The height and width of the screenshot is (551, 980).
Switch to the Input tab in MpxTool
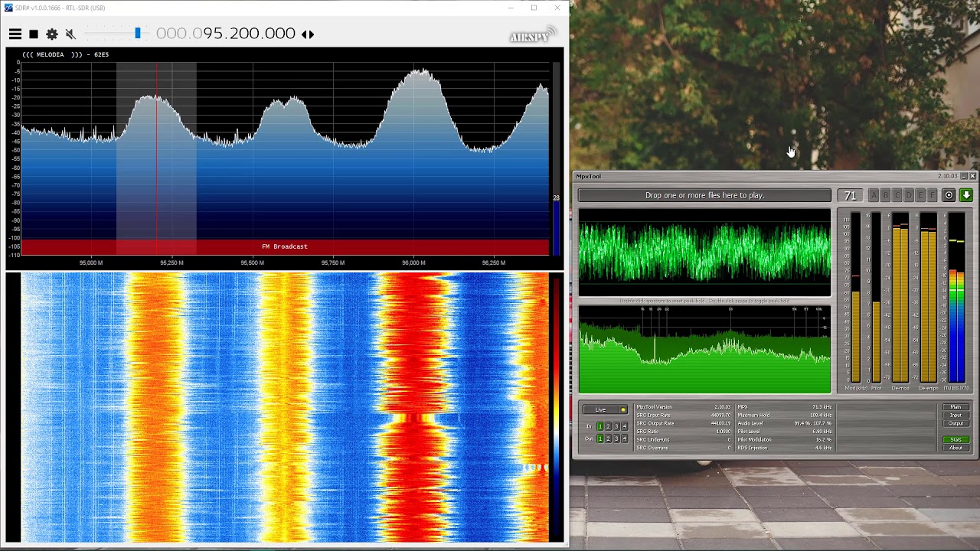[x=955, y=416]
